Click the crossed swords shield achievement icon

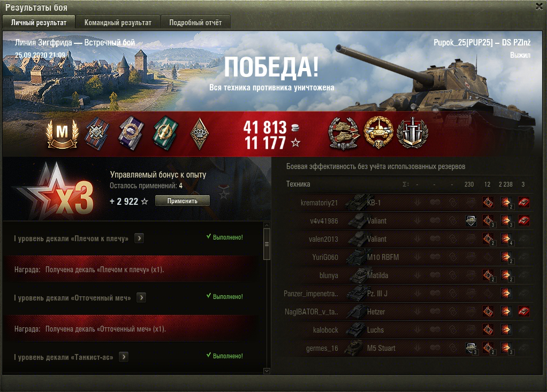[x=412, y=133]
